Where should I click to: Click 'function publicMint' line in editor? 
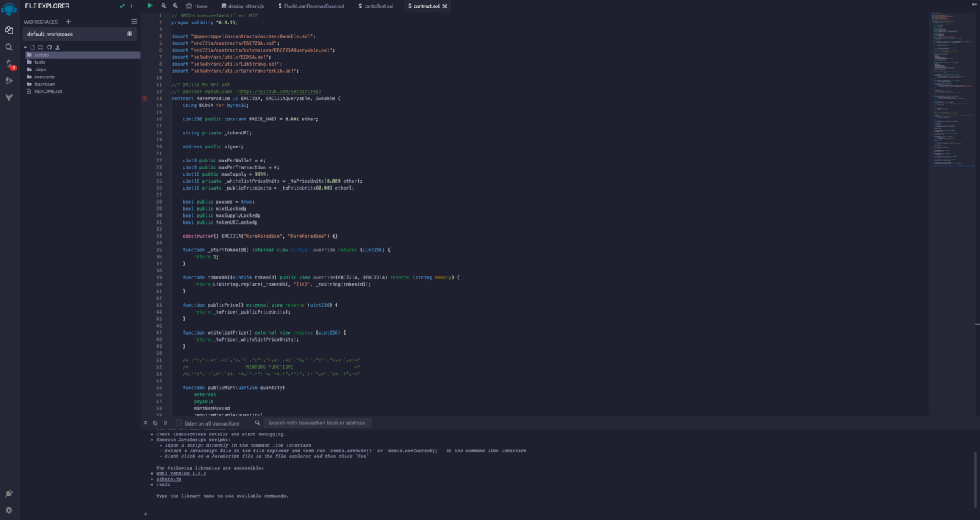click(234, 387)
